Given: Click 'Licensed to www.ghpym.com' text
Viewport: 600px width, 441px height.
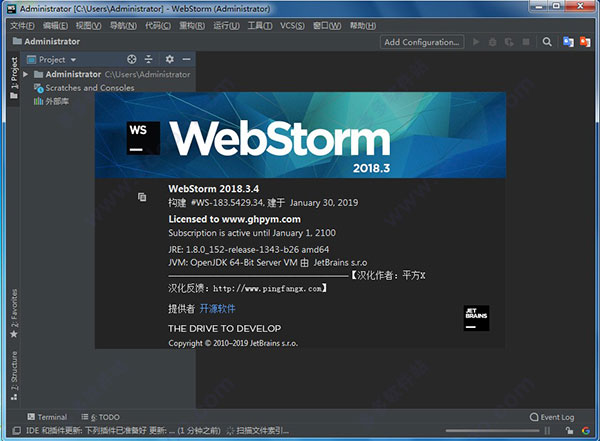Looking at the screenshot, I should click(x=235, y=219).
